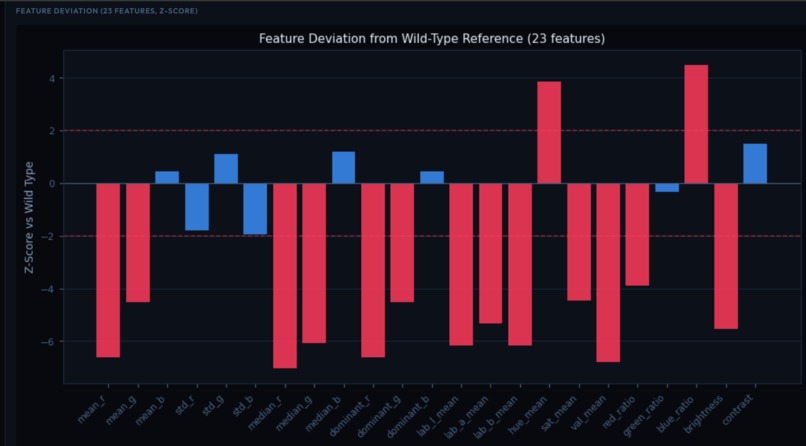The image size is (806, 446).
Task: Click the red mean_r bar
Action: [x=108, y=270]
